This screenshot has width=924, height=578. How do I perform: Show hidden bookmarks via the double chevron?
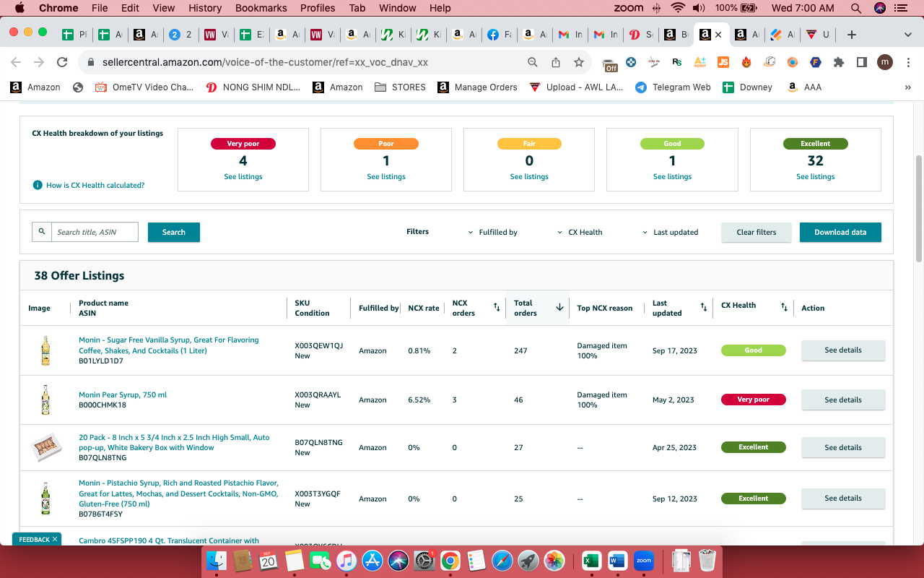(x=908, y=87)
